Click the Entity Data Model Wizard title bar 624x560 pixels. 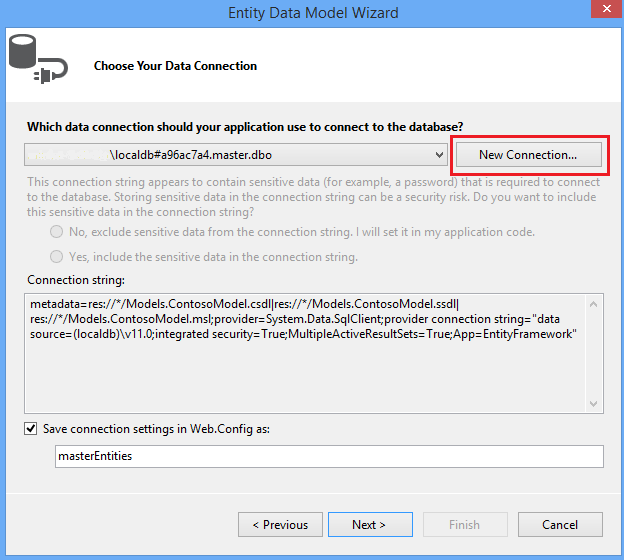(312, 13)
